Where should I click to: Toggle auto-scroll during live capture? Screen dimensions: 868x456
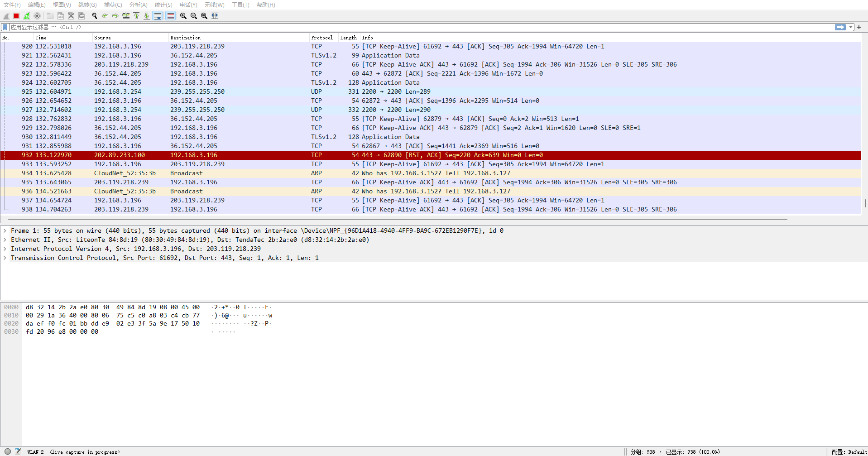coord(158,15)
